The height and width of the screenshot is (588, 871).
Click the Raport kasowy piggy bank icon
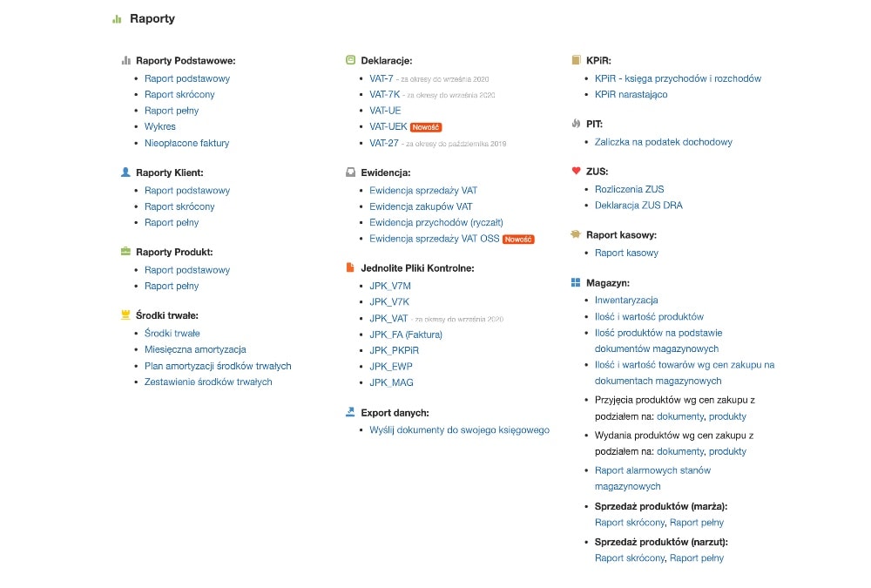pyautogui.click(x=576, y=234)
